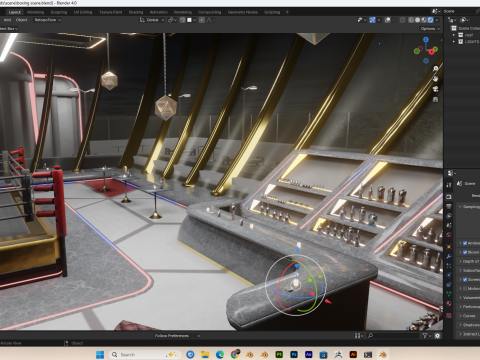Open the Object Constraints tab
The height and width of the screenshot is (360, 480).
(449, 285)
